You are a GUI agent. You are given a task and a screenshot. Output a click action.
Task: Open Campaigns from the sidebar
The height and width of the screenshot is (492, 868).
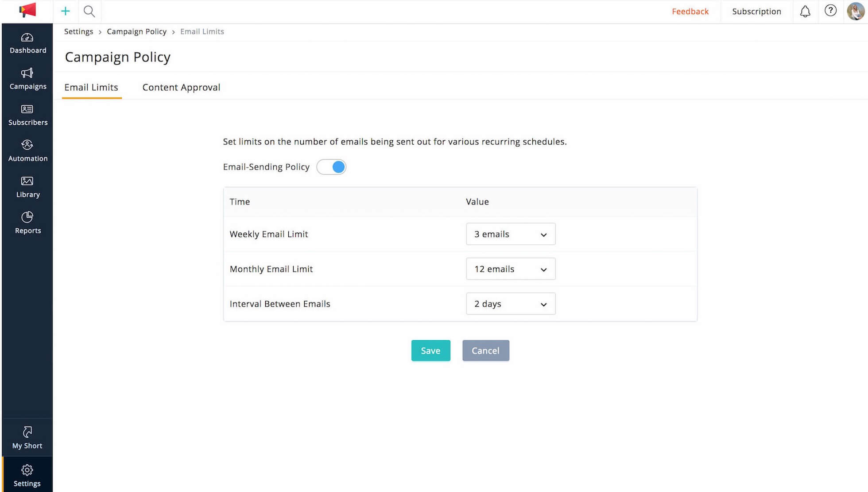click(x=27, y=79)
